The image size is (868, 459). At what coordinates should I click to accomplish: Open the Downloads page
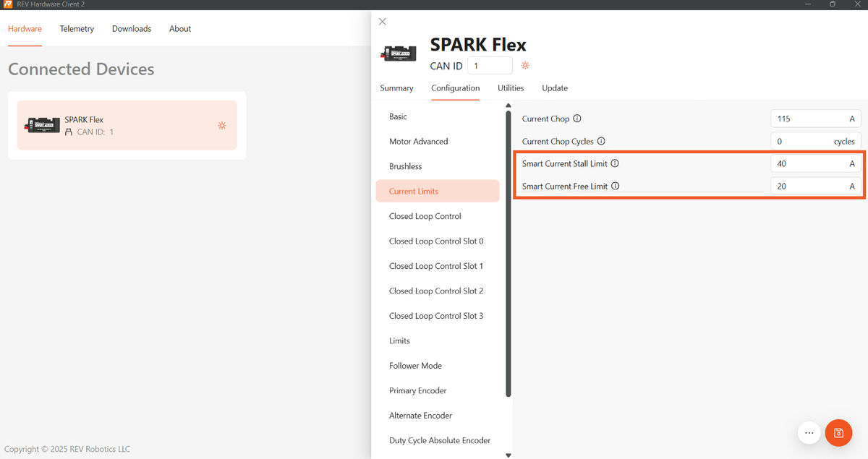(x=132, y=29)
